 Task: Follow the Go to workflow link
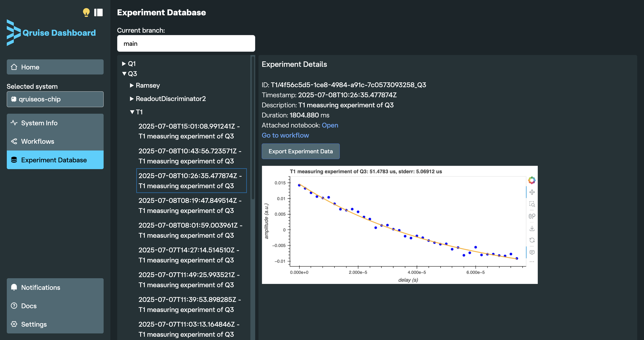pos(285,135)
